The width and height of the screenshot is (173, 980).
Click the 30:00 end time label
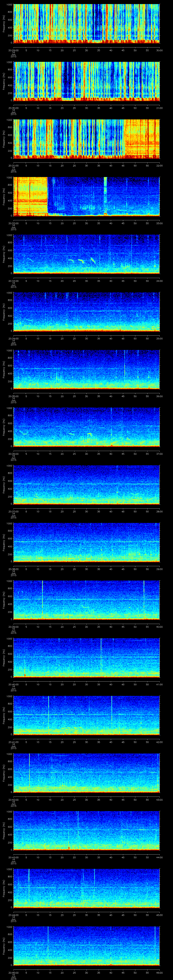[x=160, y=50]
